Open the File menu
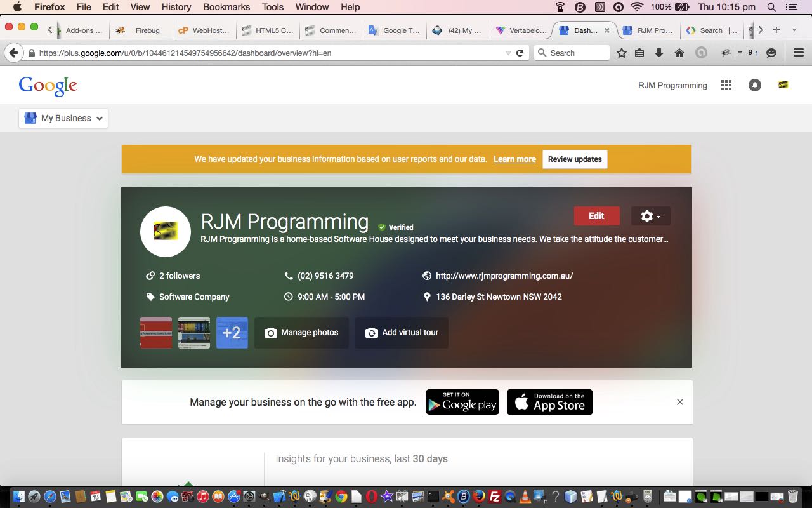Screen dimensions: 812x508 coord(84,7)
